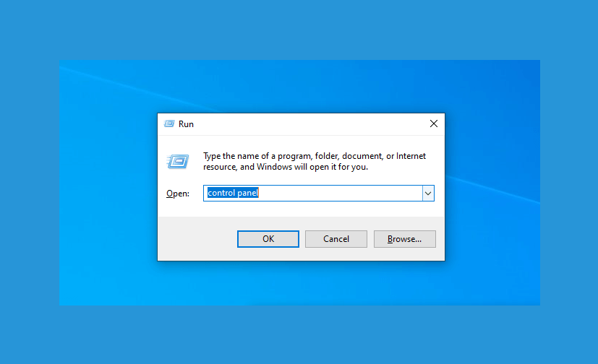
Task: Cancel the Run dialog
Action: [336, 239]
